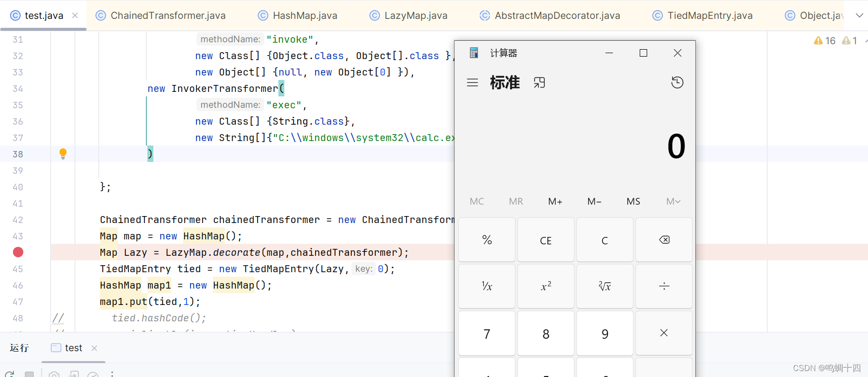Open calculator navigation hamburger menu
This screenshot has width=868, height=377.
pyautogui.click(x=472, y=82)
